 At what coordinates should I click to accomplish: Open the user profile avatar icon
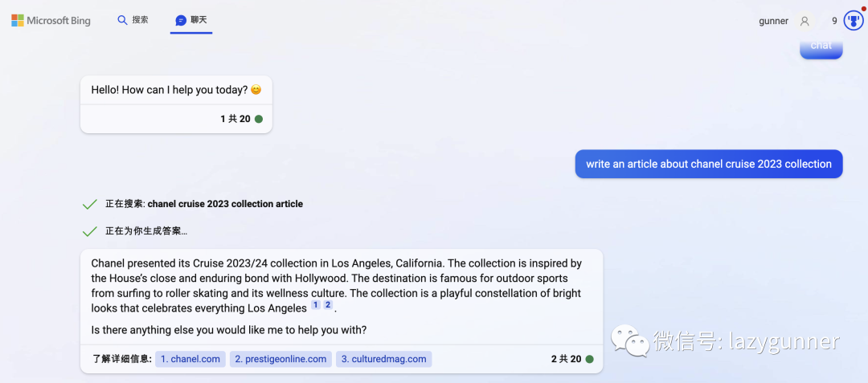pos(805,22)
